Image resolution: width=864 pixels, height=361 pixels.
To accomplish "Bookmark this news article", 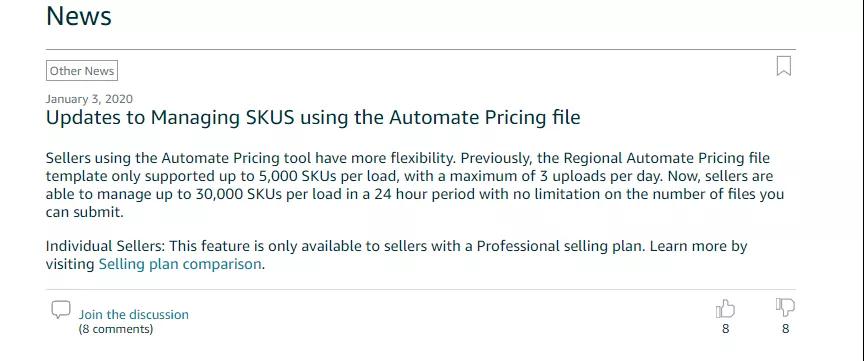I will coord(784,66).
